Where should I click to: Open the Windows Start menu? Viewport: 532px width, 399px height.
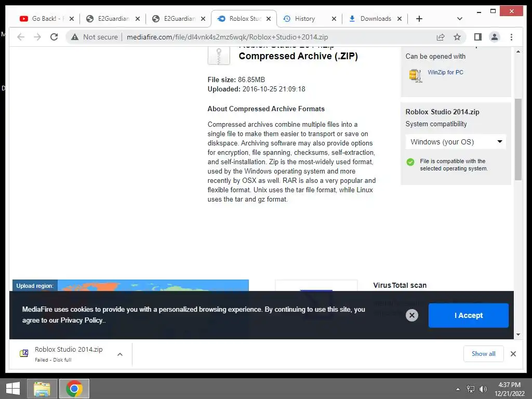pos(13,389)
